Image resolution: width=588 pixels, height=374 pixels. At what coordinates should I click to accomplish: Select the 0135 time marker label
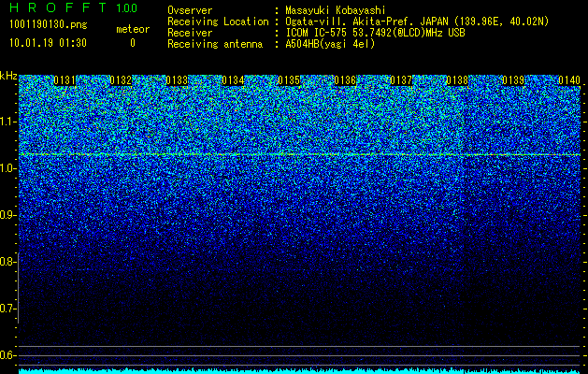(289, 80)
